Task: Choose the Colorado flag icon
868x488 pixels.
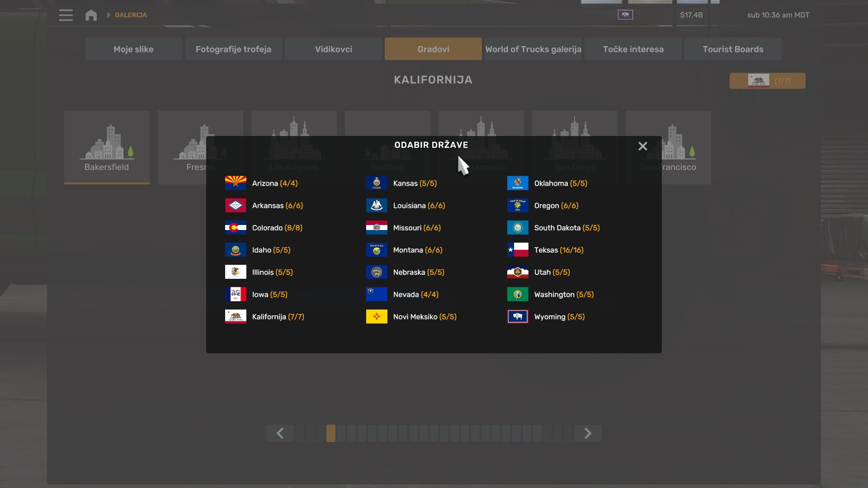Action: pos(236,227)
